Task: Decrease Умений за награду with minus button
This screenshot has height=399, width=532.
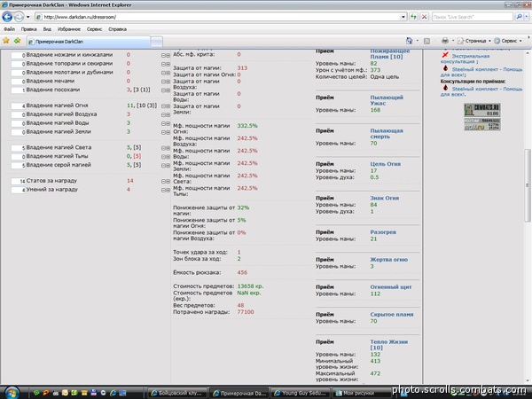Action: (x=163, y=190)
